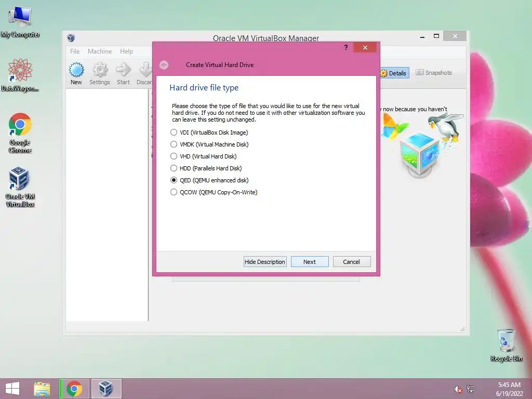Open Help menu in VirtualBox Manager
This screenshot has height=399, width=532.
126,51
